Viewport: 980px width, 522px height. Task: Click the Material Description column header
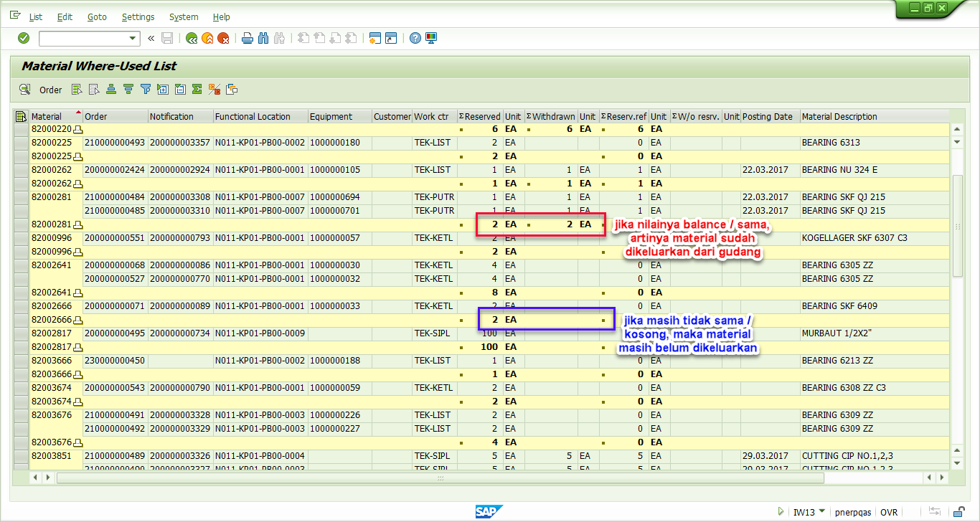coord(875,116)
